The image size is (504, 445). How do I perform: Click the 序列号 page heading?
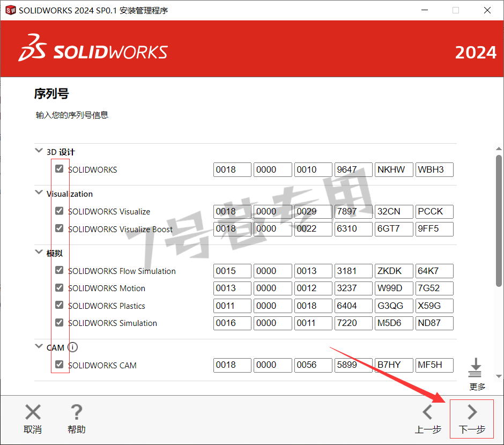(52, 94)
